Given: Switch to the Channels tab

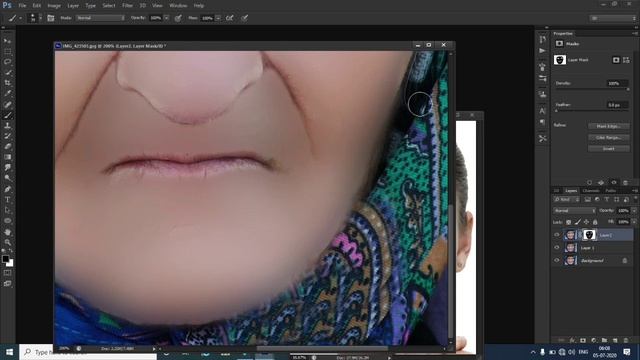Looking at the screenshot, I should (591, 191).
